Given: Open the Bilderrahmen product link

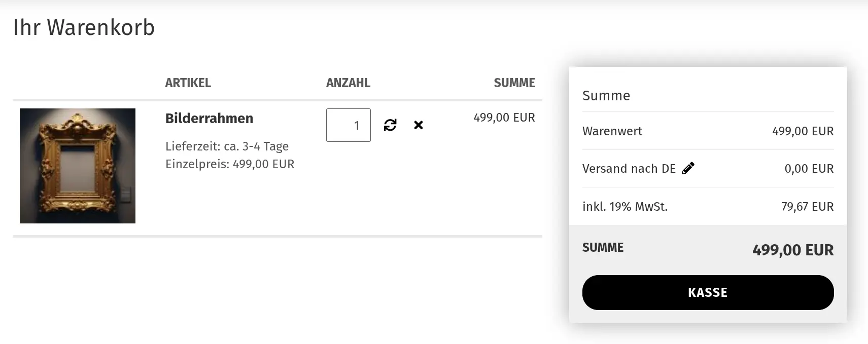Looking at the screenshot, I should pyautogui.click(x=209, y=119).
